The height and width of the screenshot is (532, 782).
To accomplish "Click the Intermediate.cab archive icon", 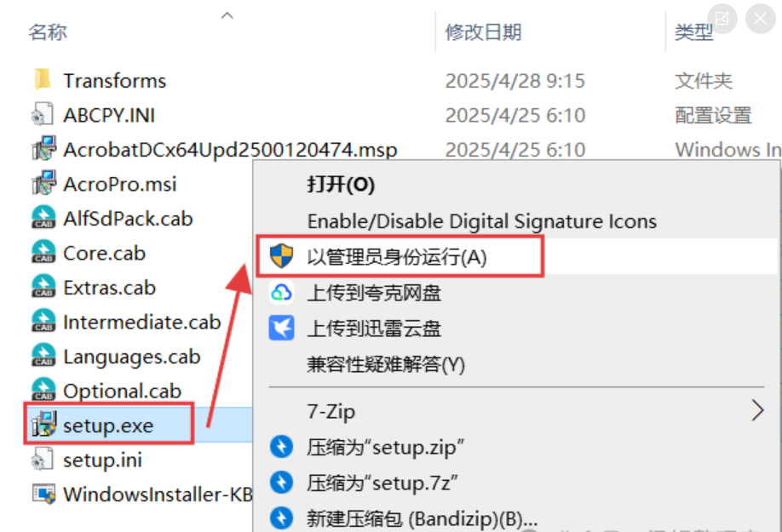I will tap(44, 321).
